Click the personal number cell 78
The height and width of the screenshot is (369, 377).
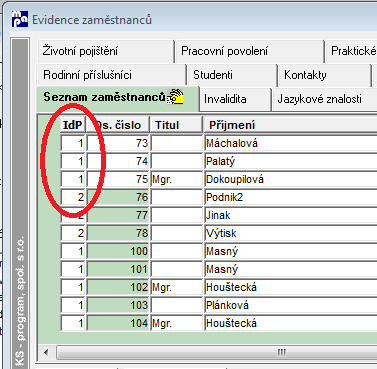118,233
